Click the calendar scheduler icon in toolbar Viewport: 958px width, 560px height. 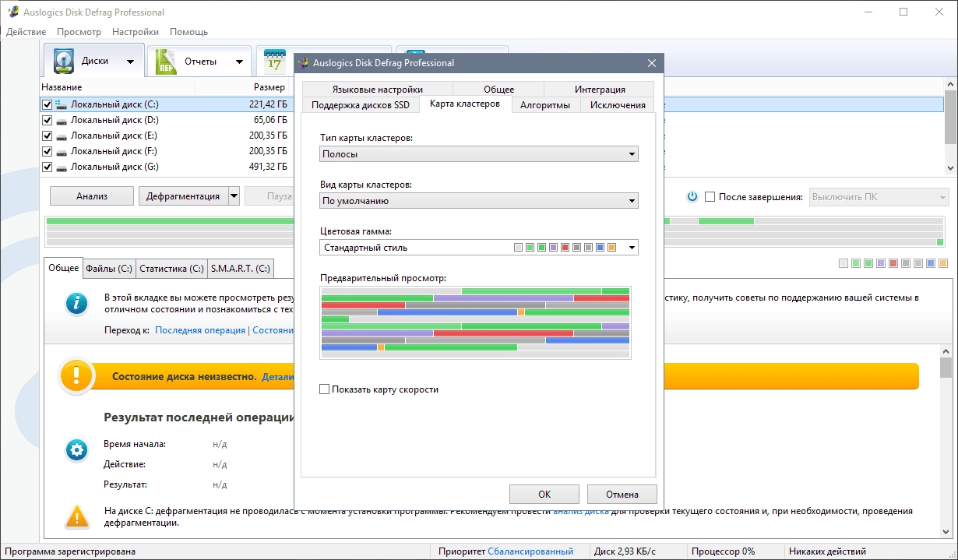coord(275,61)
